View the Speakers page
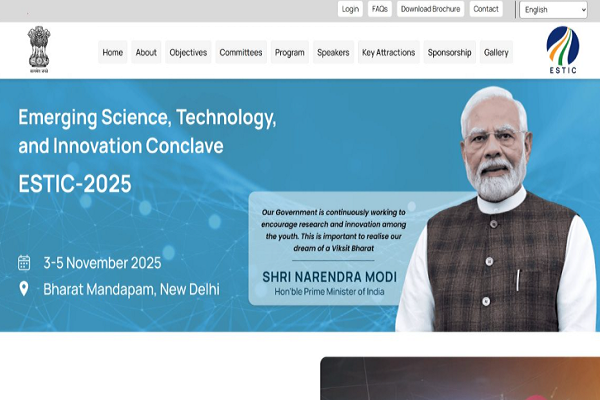This screenshot has width=600, height=400. coord(333,52)
